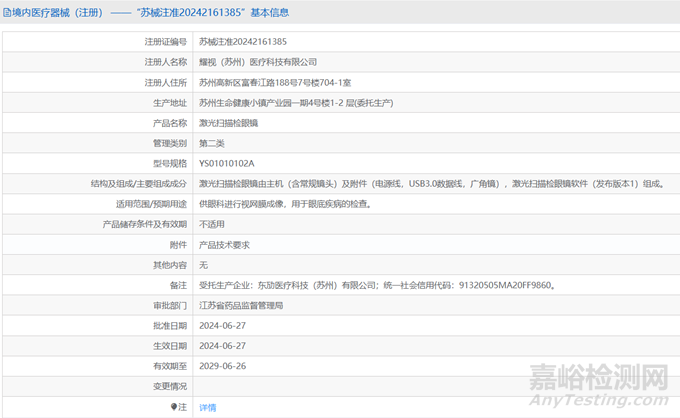The image size is (680, 418).
Task: Click the model specification YS01010102A
Action: tap(227, 163)
